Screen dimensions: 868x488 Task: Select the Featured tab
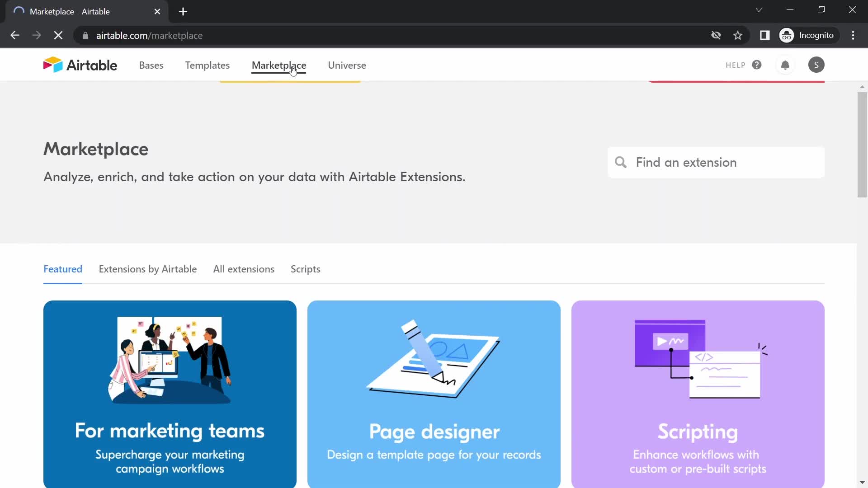(62, 269)
